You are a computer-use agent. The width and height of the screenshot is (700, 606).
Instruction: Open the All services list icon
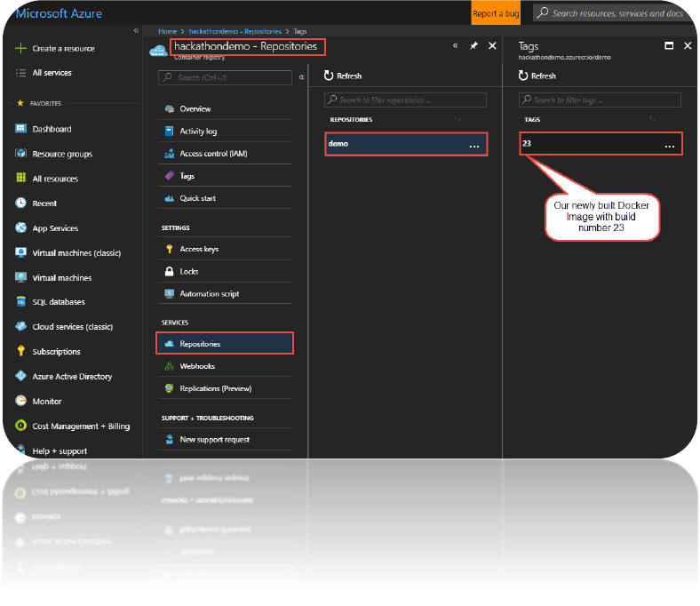click(20, 73)
